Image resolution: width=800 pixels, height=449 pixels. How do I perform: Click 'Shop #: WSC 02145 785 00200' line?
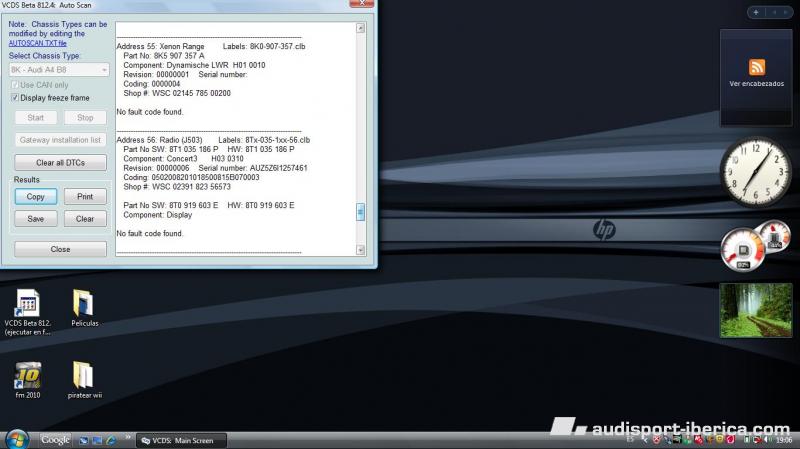(177, 93)
